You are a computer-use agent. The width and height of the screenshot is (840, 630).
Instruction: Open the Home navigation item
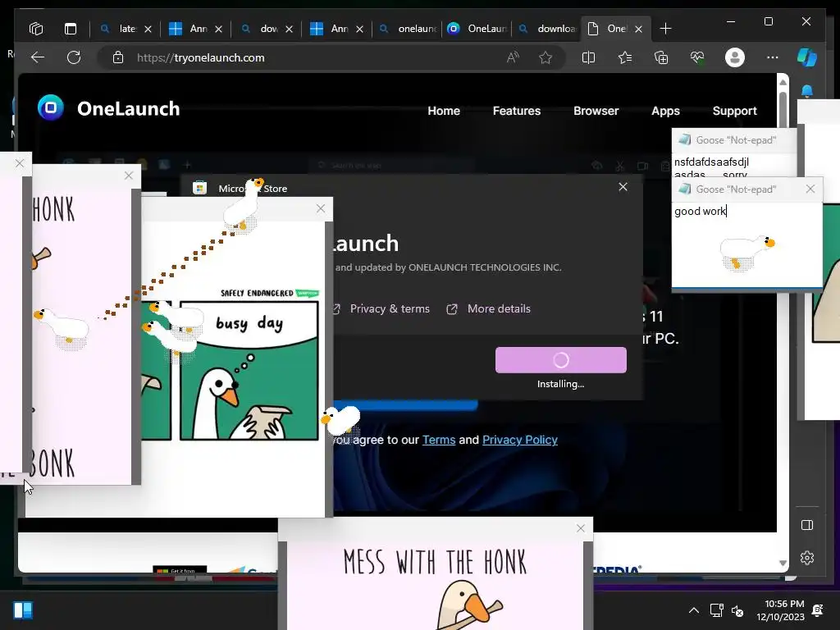[444, 111]
